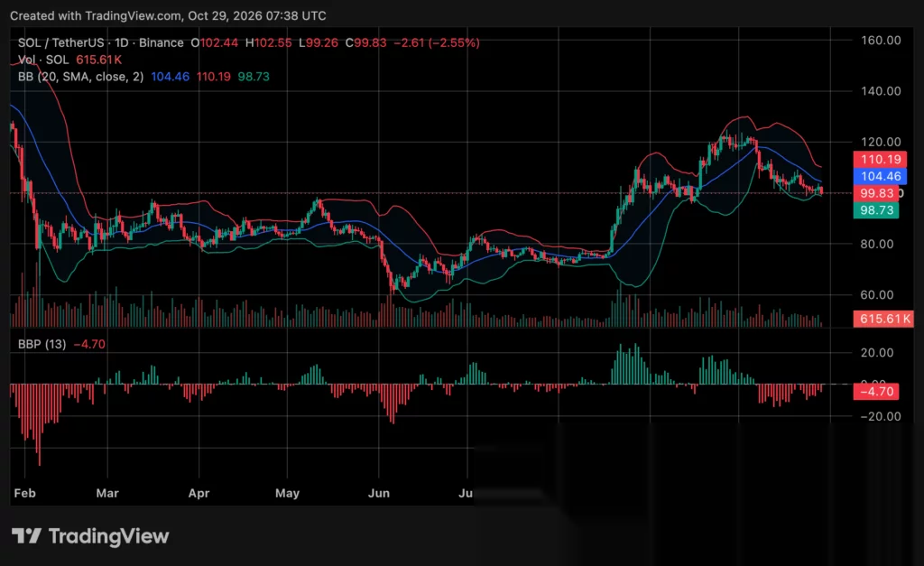Screen dimensions: 924x566
Task: Select the -4.70 BBP value tag
Action: point(876,392)
